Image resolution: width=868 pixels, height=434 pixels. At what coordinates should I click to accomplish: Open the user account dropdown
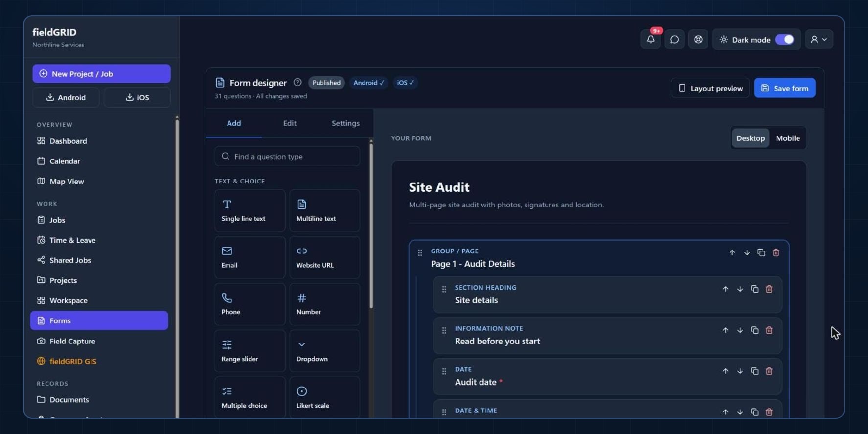(819, 40)
